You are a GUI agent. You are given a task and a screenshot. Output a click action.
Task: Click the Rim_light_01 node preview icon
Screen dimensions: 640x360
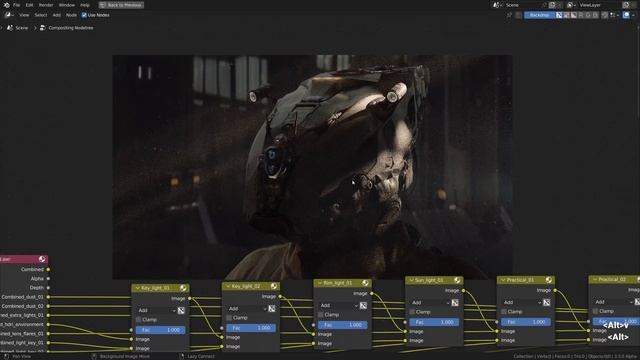(365, 283)
